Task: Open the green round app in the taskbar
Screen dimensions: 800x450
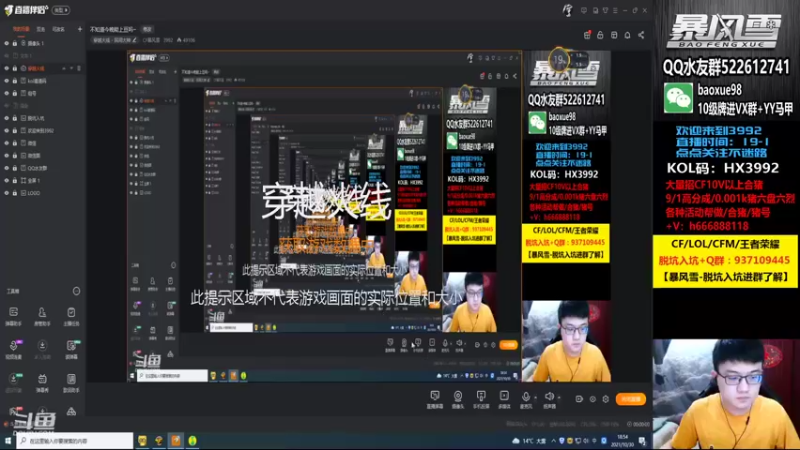Action: click(192, 440)
